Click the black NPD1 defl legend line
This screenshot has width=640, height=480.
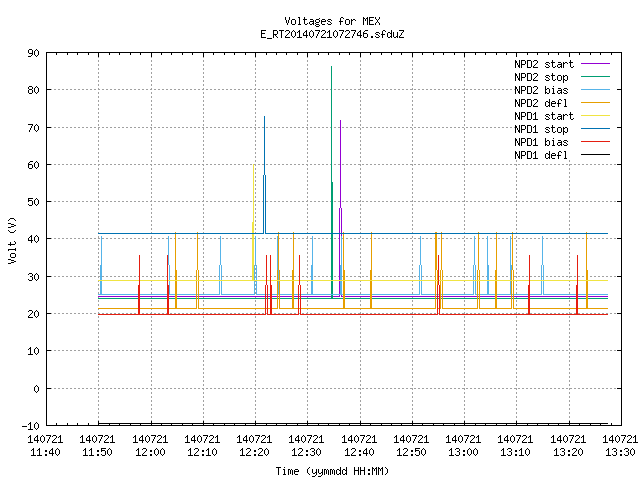(595, 155)
